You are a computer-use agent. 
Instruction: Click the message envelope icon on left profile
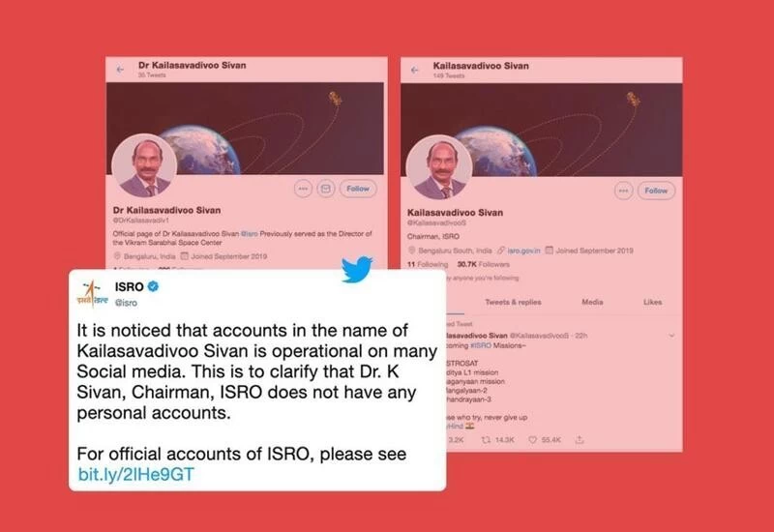(x=326, y=189)
